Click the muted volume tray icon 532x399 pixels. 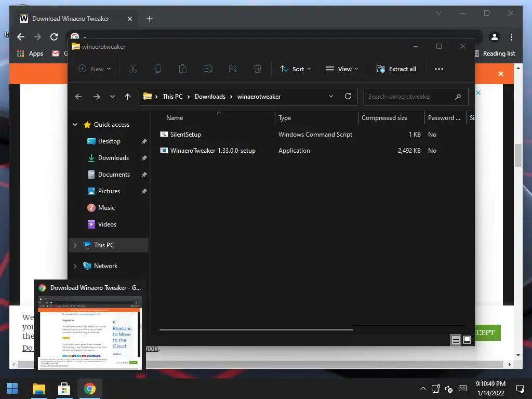449,389
